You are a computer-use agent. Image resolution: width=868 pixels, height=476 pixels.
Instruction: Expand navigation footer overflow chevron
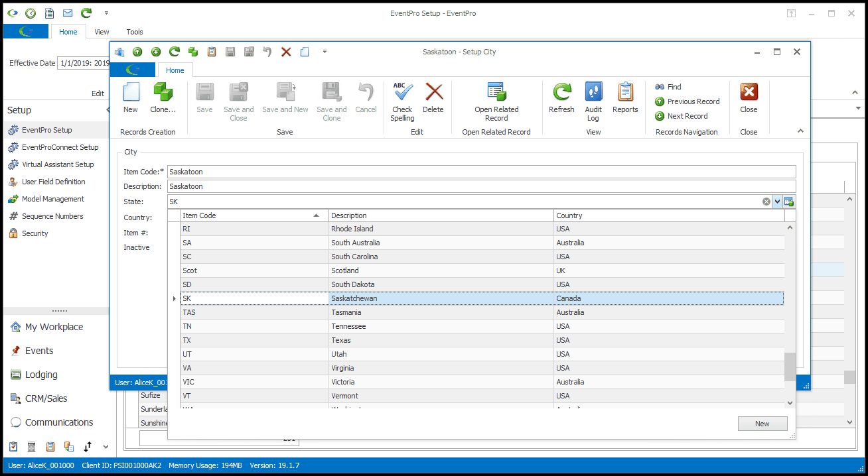pos(105,447)
